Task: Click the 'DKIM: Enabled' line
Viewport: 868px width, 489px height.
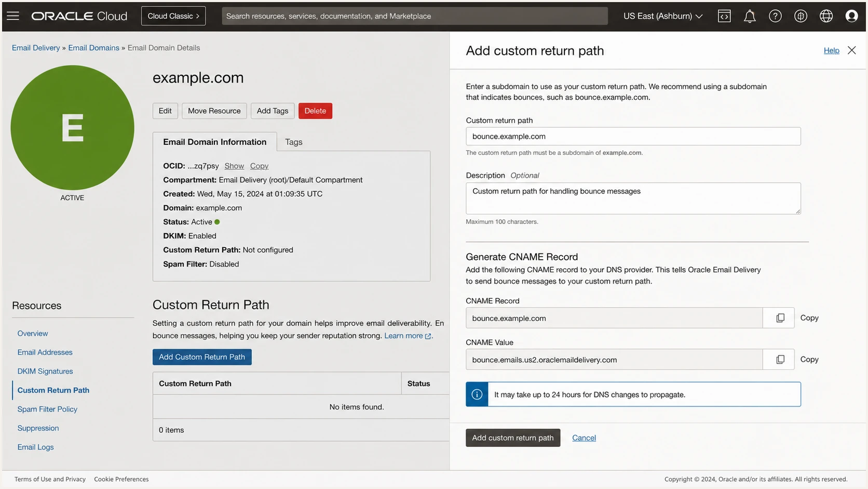Action: coord(189,236)
